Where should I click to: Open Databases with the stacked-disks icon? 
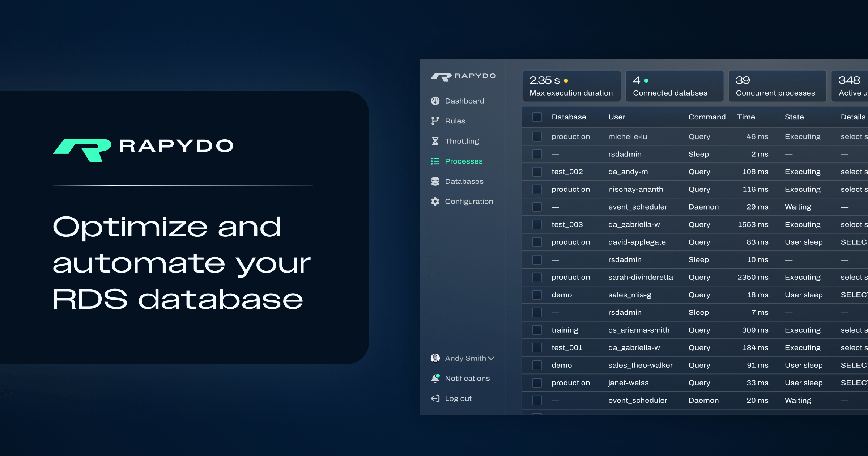[x=435, y=181]
